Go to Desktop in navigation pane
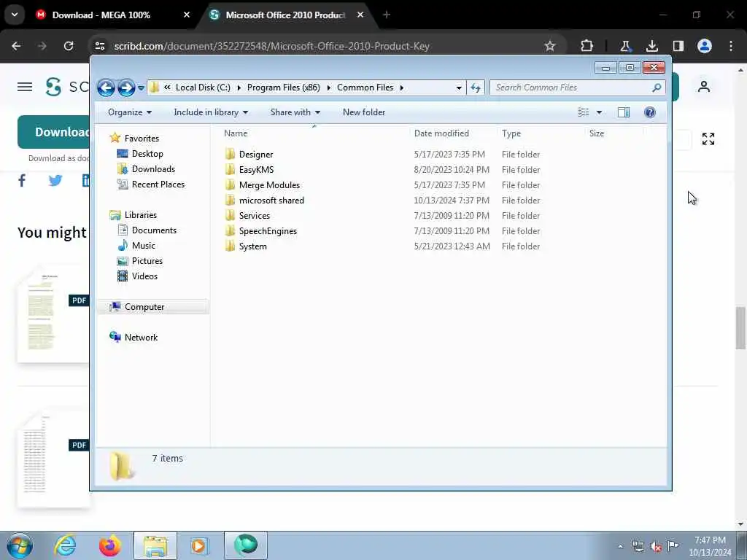This screenshot has height=560, width=747. pos(147,154)
